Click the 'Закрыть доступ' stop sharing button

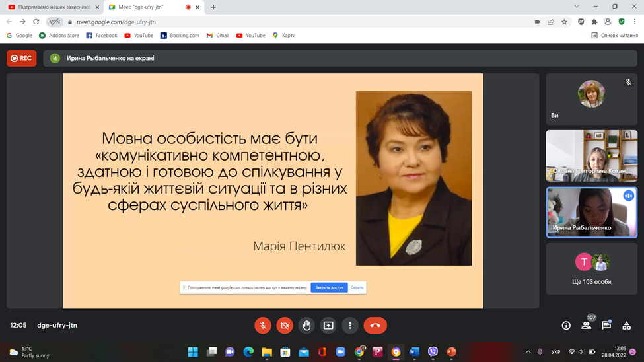329,287
